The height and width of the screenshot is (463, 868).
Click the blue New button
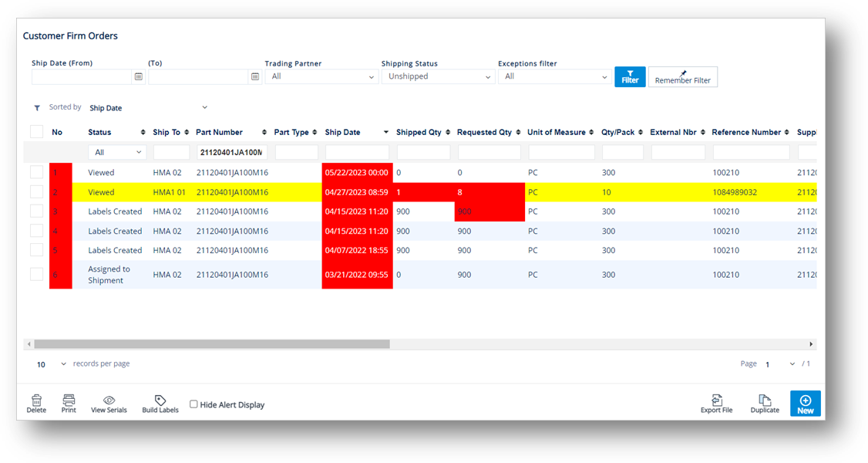(805, 404)
